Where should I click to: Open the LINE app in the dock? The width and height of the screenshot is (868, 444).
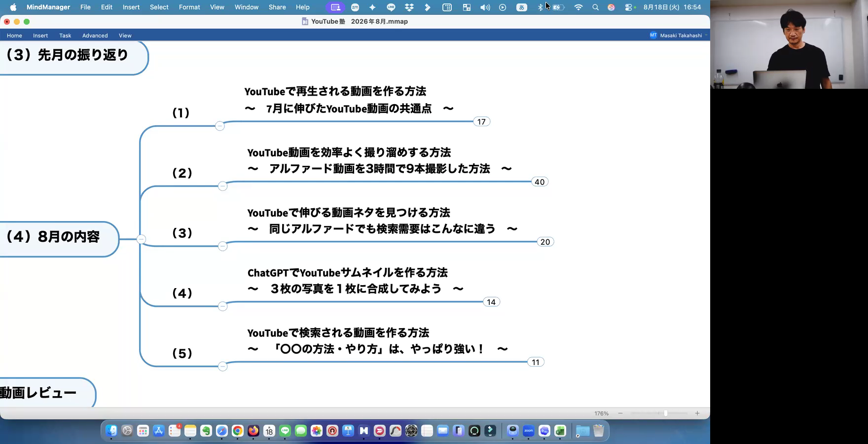point(285,431)
